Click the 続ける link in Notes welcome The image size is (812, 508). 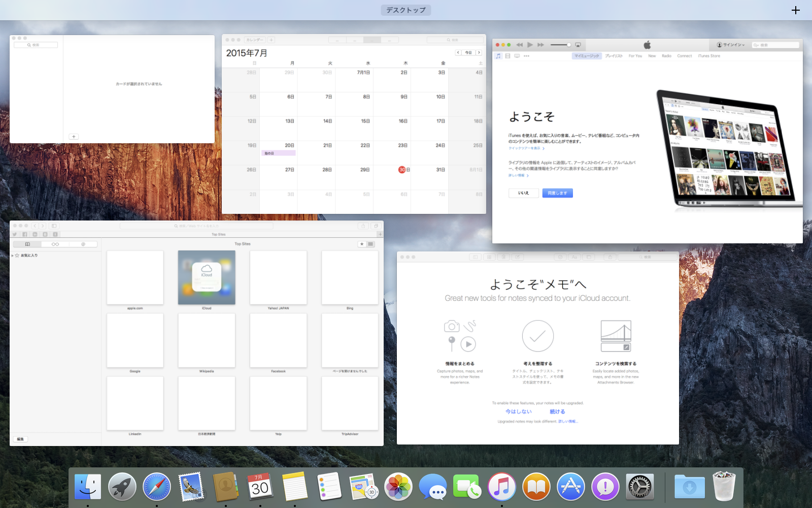pyautogui.click(x=557, y=411)
